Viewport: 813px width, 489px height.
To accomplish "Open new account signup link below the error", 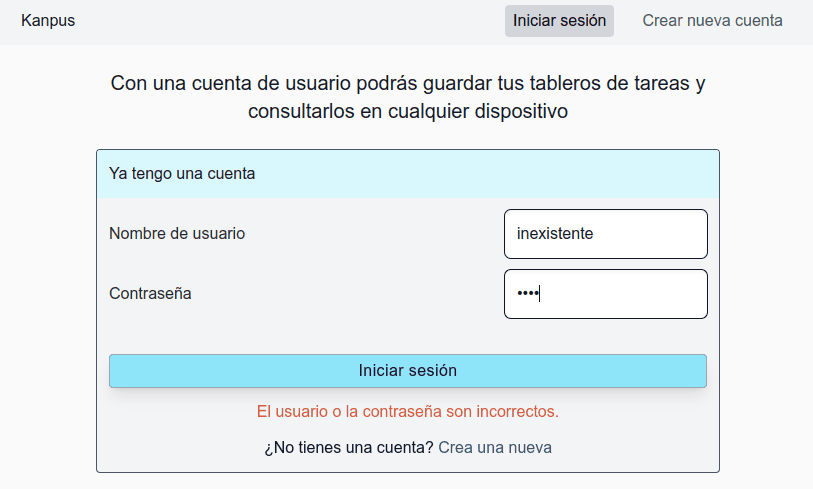I will tap(495, 447).
